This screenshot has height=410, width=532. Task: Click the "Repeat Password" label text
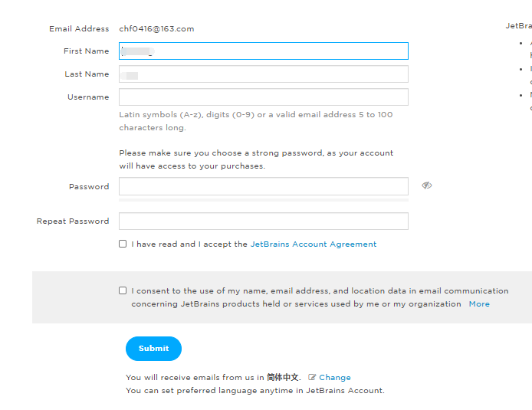pyautogui.click(x=73, y=221)
